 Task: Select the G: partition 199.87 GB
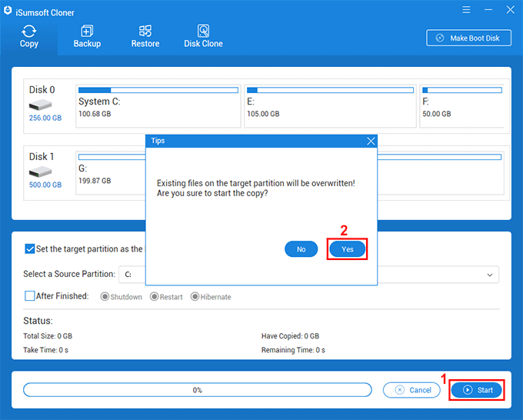tap(111, 173)
